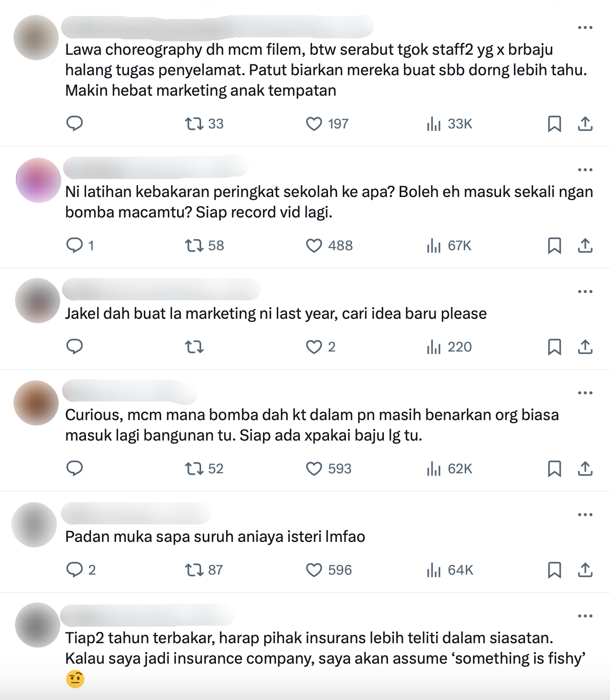The height and width of the screenshot is (700, 610).
Task: Bookmark the Jakel marketing tweet
Action: 554,347
